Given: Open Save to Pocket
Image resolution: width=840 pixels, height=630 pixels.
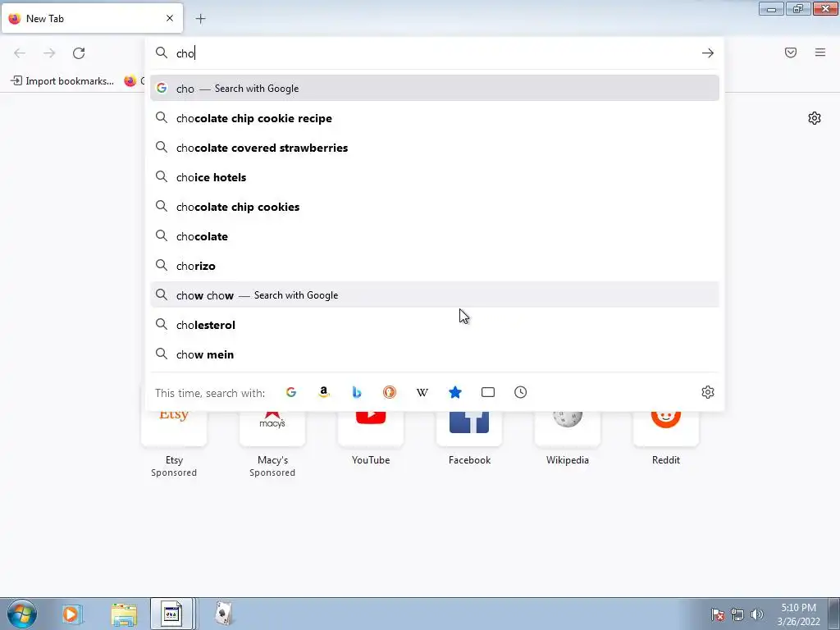Looking at the screenshot, I should [791, 52].
